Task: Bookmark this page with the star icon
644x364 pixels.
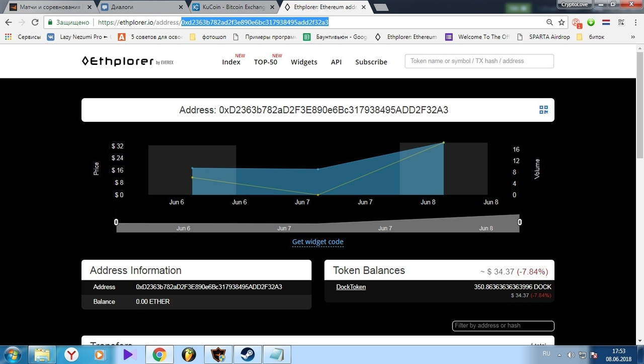Action: (x=561, y=22)
